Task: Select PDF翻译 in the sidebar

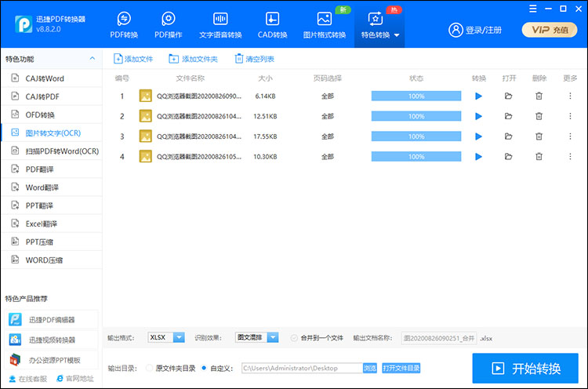Action: tap(52, 169)
